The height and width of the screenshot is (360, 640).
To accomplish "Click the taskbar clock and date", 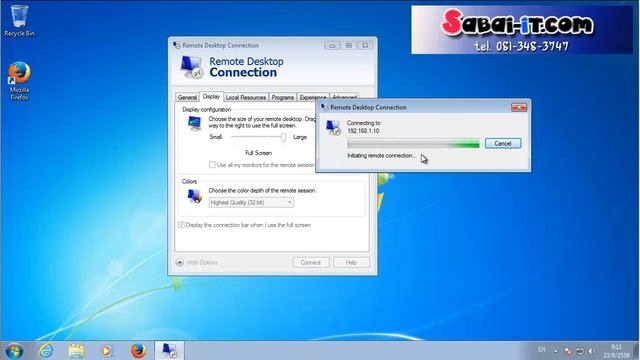I will pyautogui.click(x=616, y=351).
